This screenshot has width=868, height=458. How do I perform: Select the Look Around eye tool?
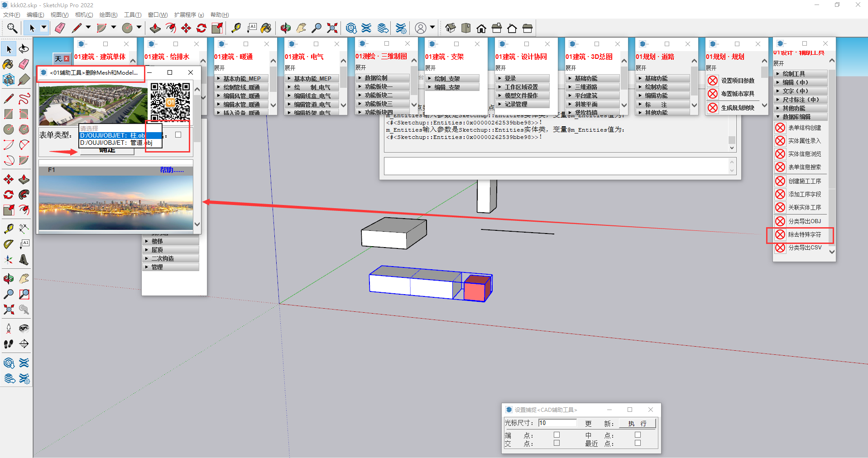[24, 328]
